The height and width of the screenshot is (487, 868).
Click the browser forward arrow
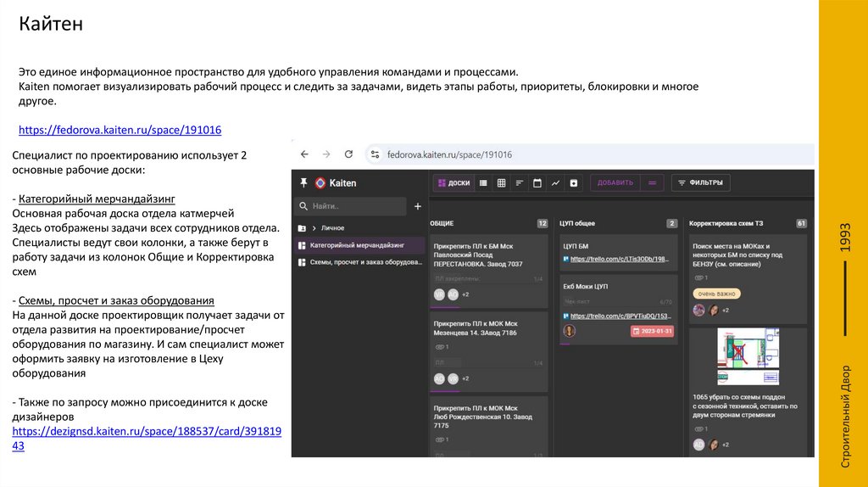326,154
